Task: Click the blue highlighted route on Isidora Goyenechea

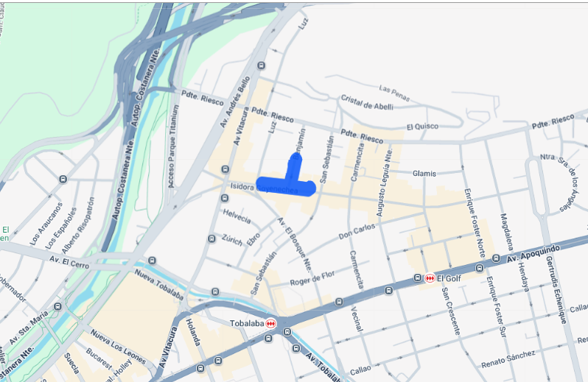Action: pos(286,186)
